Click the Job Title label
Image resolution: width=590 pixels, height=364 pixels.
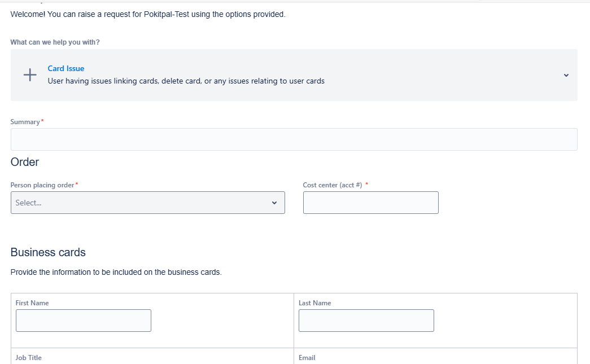tap(29, 358)
